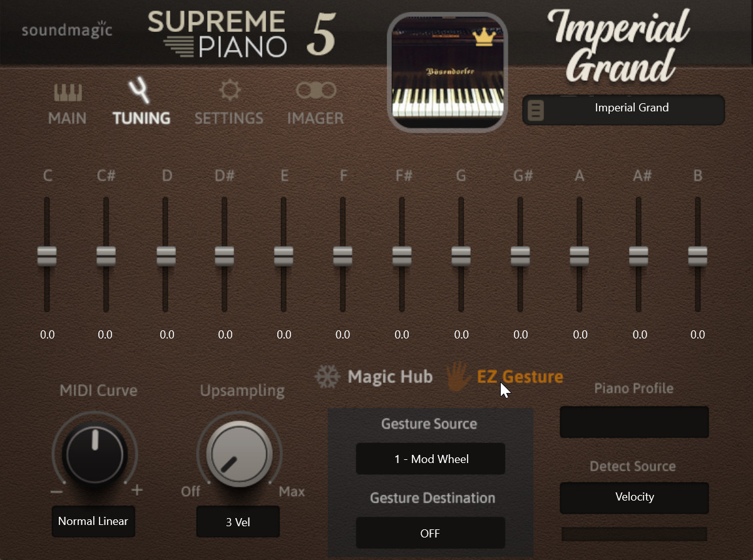Image resolution: width=753 pixels, height=560 pixels.
Task: Click the 0.0 value under B slider
Action: [697, 335]
